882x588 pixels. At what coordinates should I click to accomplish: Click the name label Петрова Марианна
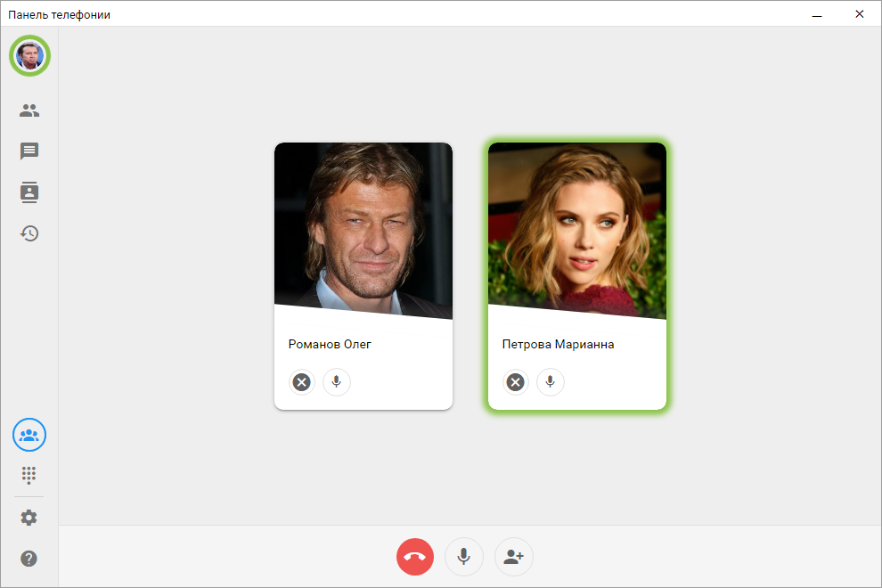click(x=558, y=345)
